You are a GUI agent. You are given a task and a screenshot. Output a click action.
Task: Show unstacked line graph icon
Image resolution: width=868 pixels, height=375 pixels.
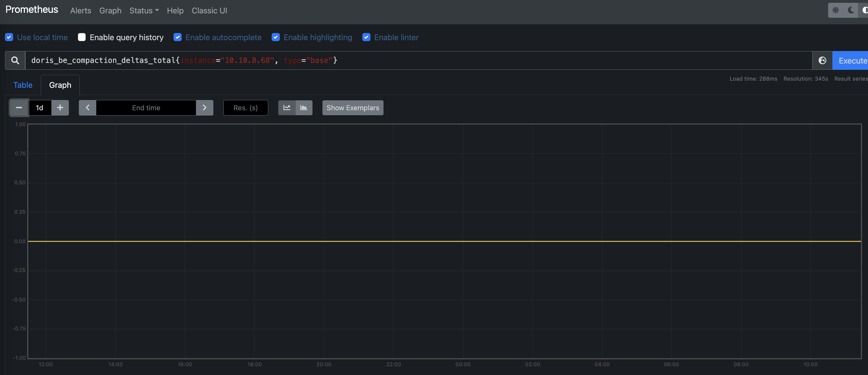point(287,108)
